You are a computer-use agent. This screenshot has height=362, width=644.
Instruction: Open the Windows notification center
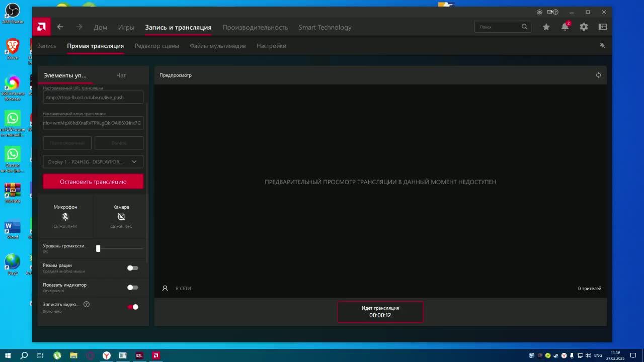pyautogui.click(x=633, y=355)
